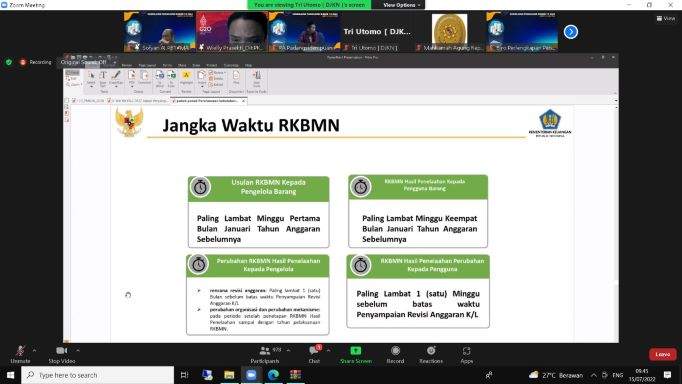Choose the Type Text tool
This screenshot has height=384, width=682.
(x=103, y=79)
